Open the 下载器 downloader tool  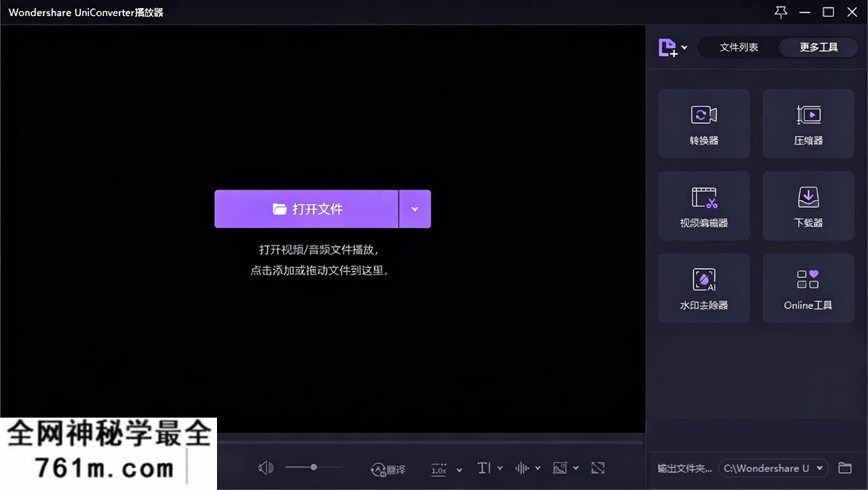[809, 206]
